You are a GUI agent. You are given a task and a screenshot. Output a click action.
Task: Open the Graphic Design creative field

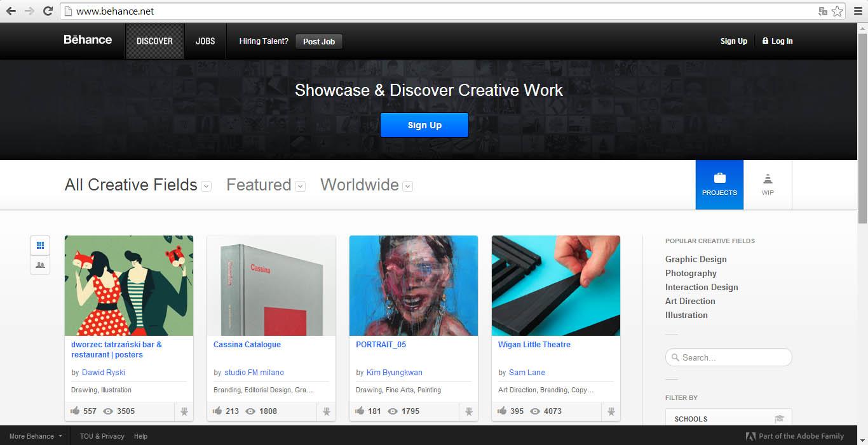point(696,259)
